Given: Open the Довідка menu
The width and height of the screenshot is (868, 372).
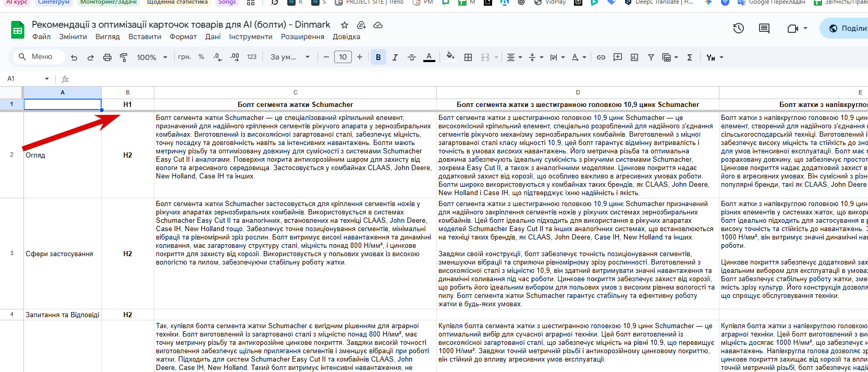Looking at the screenshot, I should [347, 37].
